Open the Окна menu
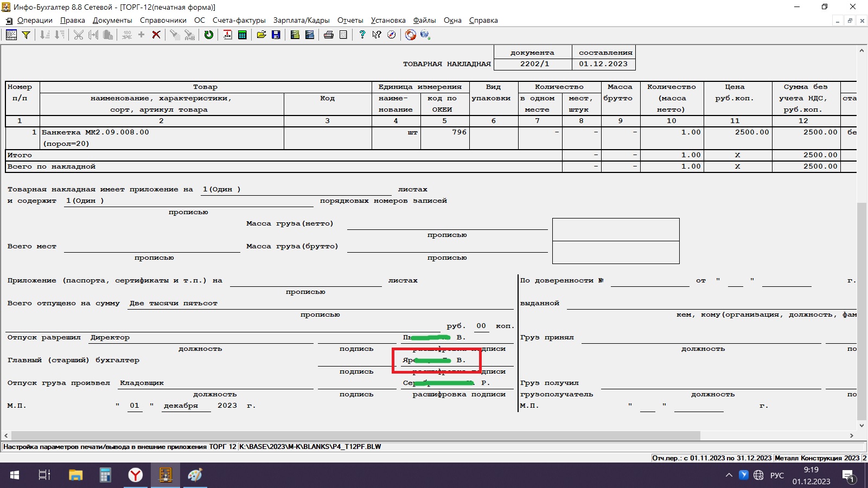This screenshot has height=488, width=868. (x=452, y=21)
